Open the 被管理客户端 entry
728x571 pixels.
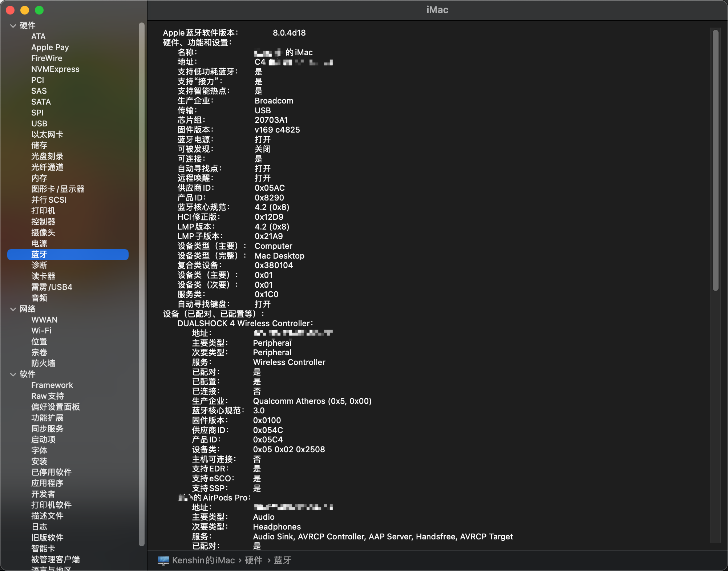pyautogui.click(x=56, y=559)
